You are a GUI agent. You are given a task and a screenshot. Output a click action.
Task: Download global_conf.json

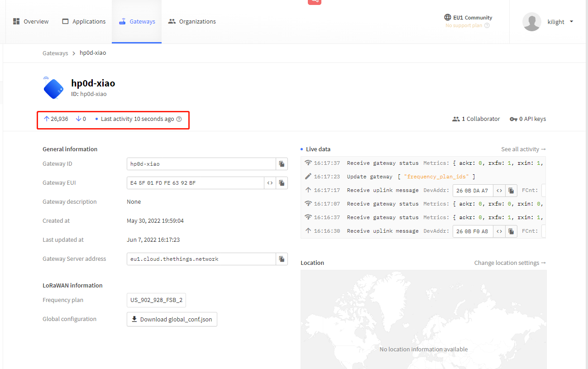pos(172,319)
